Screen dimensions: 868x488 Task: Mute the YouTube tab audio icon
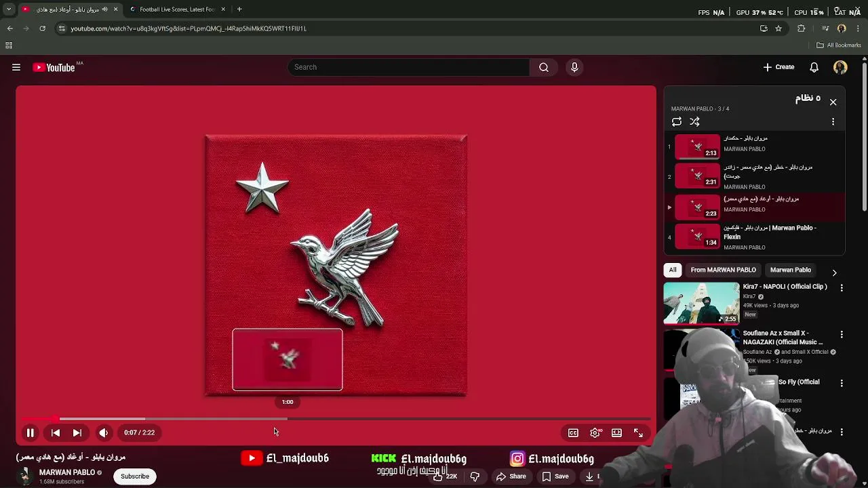pyautogui.click(x=104, y=9)
